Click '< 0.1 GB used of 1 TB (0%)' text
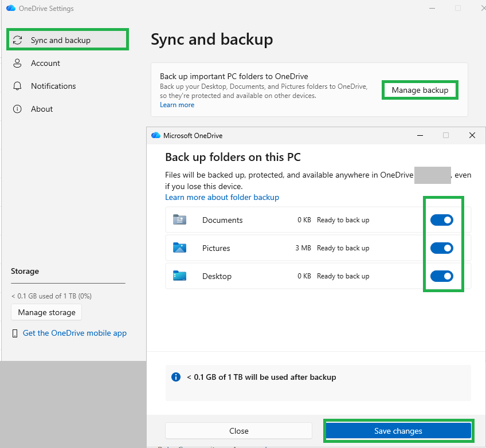The height and width of the screenshot is (448, 486). [x=52, y=296]
